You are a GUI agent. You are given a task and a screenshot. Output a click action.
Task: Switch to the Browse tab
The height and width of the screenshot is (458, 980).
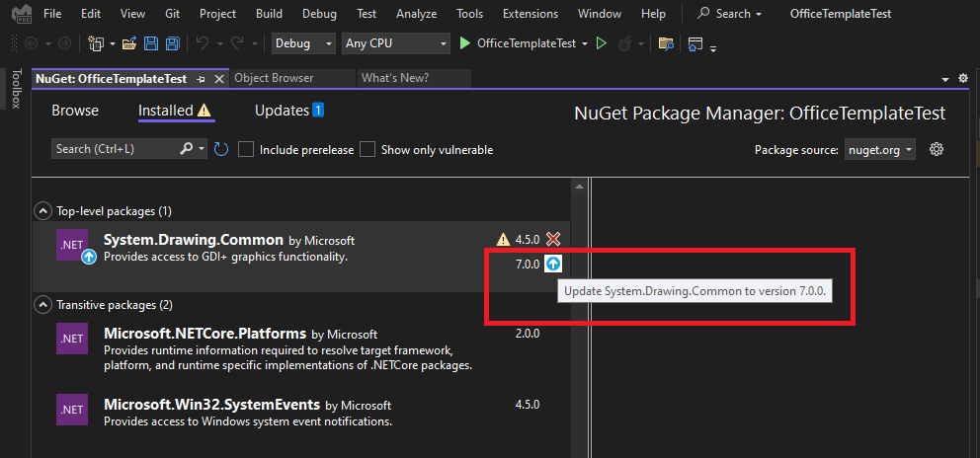pyautogui.click(x=75, y=111)
